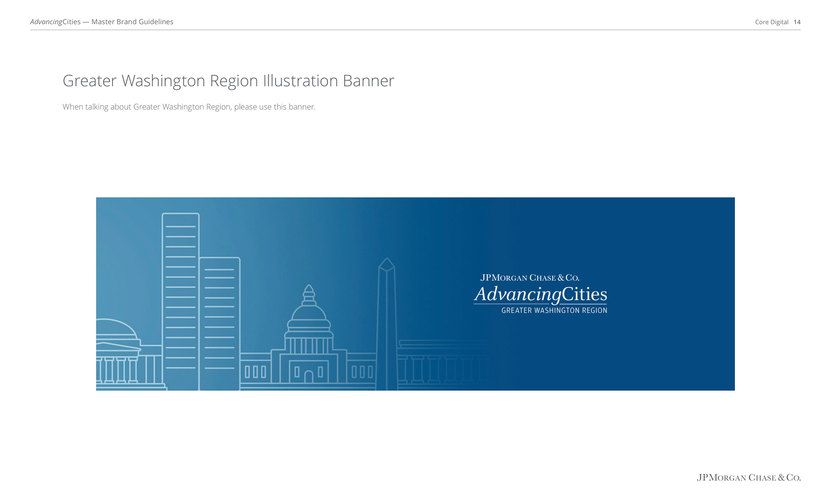Click the 'AdvancingCities' logo in the banner
Image resolution: width=831 pixels, height=504 pixels.
click(540, 295)
